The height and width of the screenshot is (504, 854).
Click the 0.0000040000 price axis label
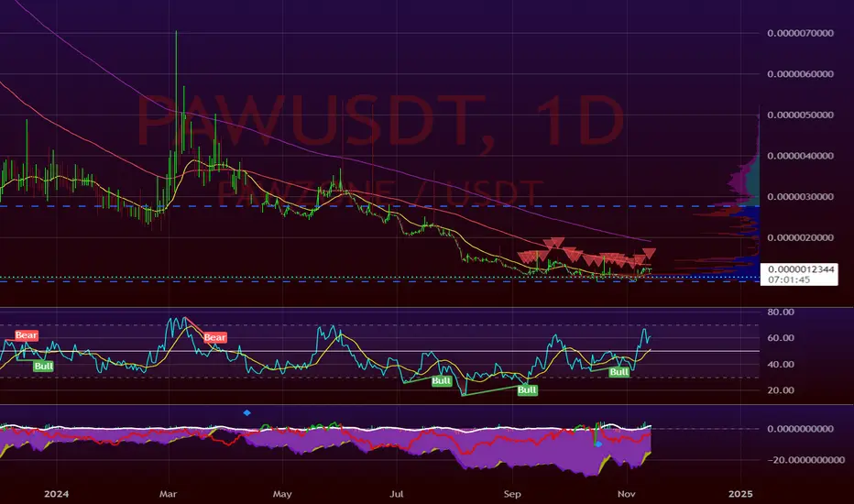(800, 156)
